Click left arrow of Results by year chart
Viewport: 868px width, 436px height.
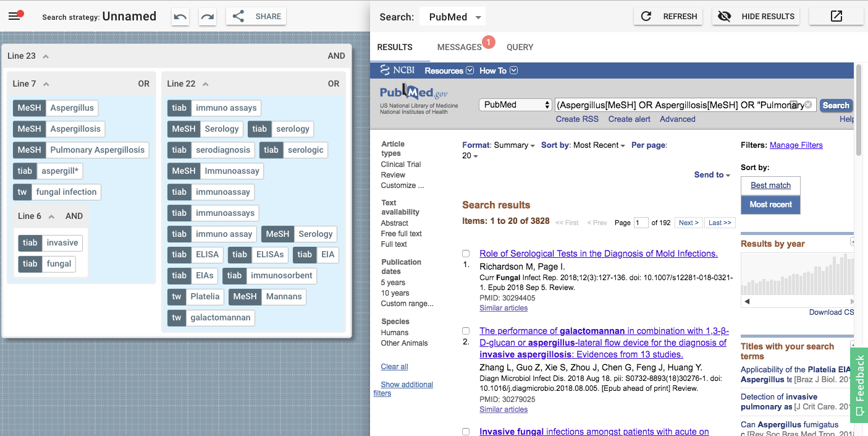[746, 302]
